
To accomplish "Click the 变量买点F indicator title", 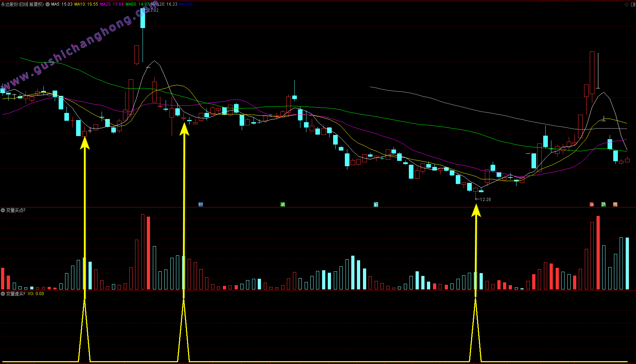I will point(16,210).
